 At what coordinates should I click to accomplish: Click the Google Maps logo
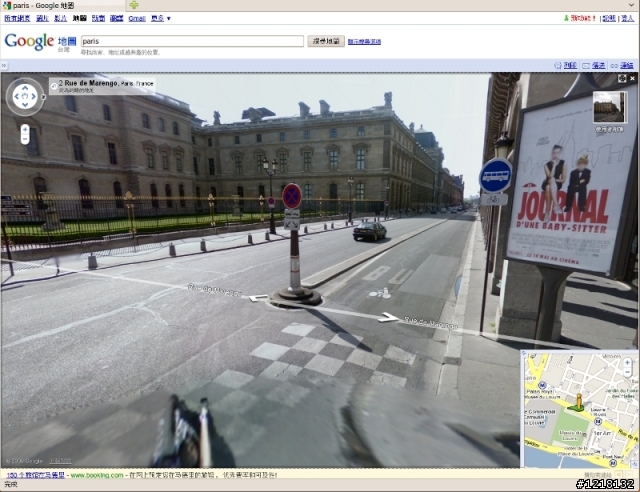[40, 42]
